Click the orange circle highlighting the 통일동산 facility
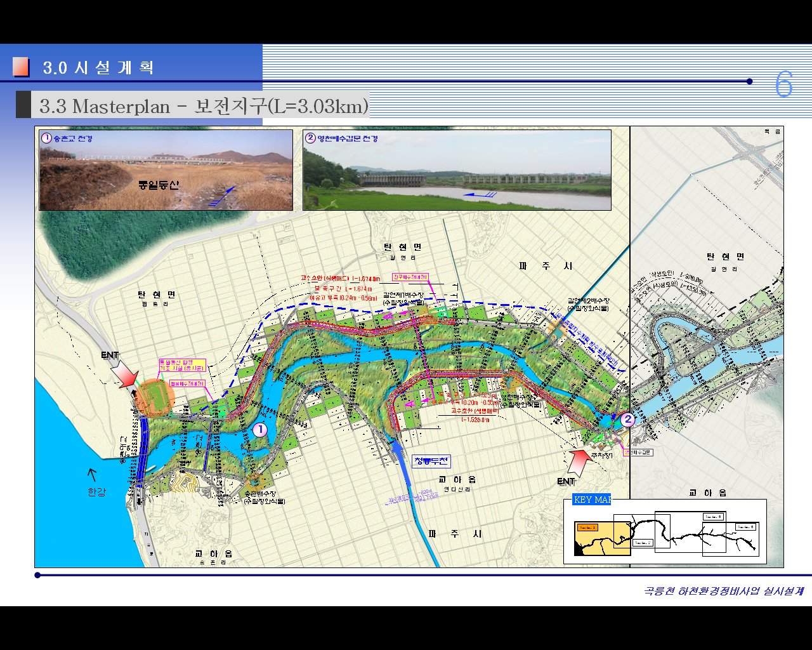Screen dimensions: 812x650 [154, 397]
